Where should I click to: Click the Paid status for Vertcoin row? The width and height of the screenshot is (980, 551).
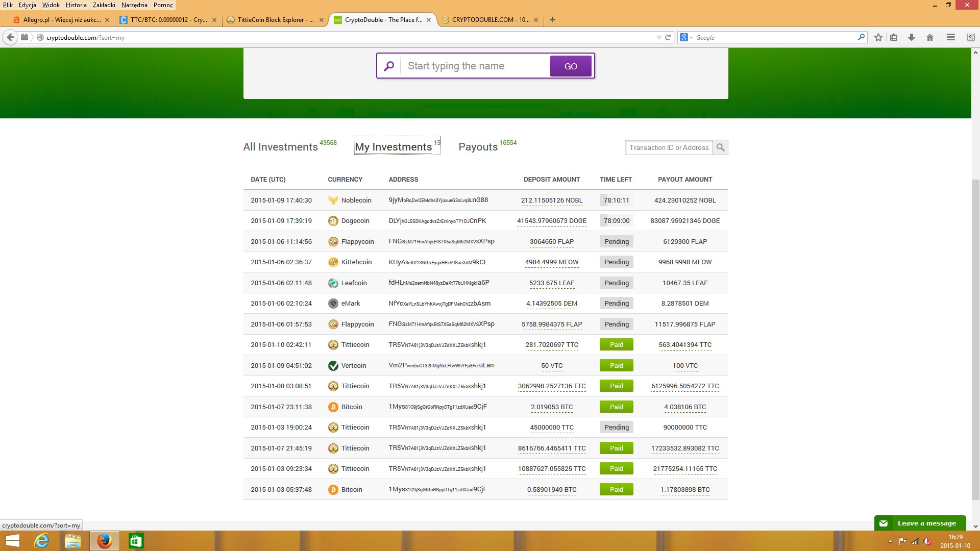(x=616, y=366)
